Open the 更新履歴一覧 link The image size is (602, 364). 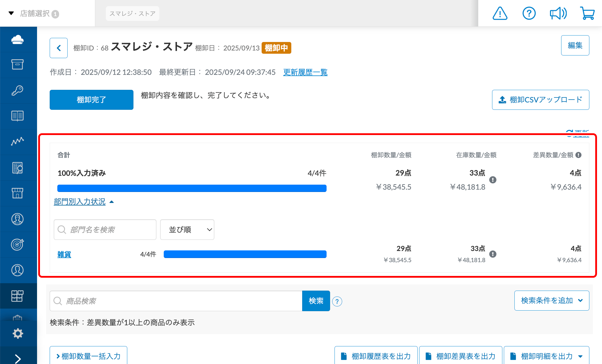pos(305,72)
